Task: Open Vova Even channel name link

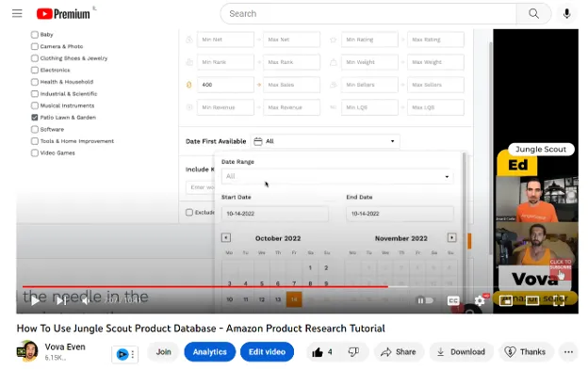Action: coord(65,347)
